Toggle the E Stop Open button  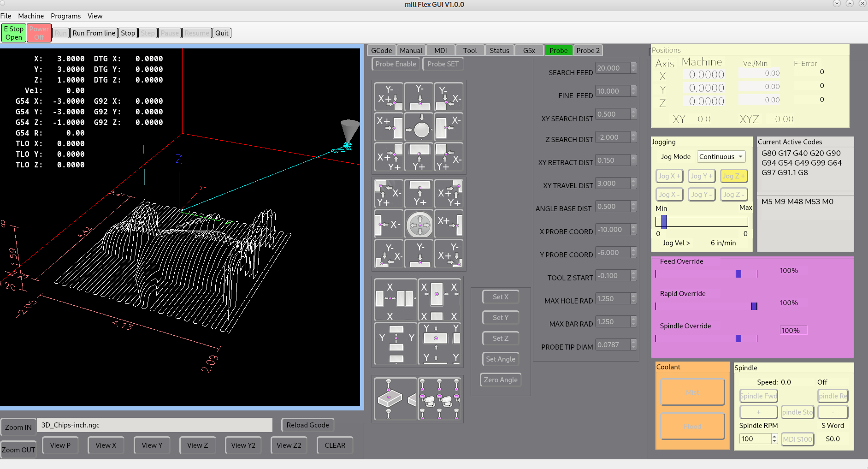(14, 33)
